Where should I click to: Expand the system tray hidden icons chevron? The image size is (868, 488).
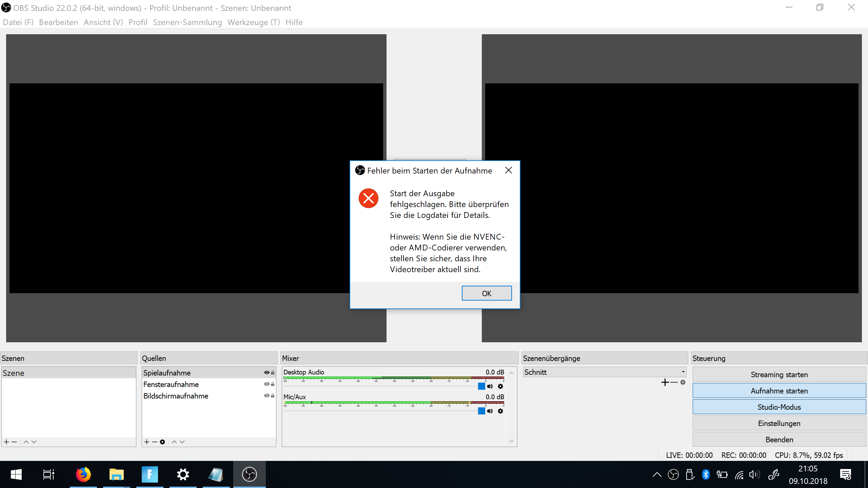(657, 474)
